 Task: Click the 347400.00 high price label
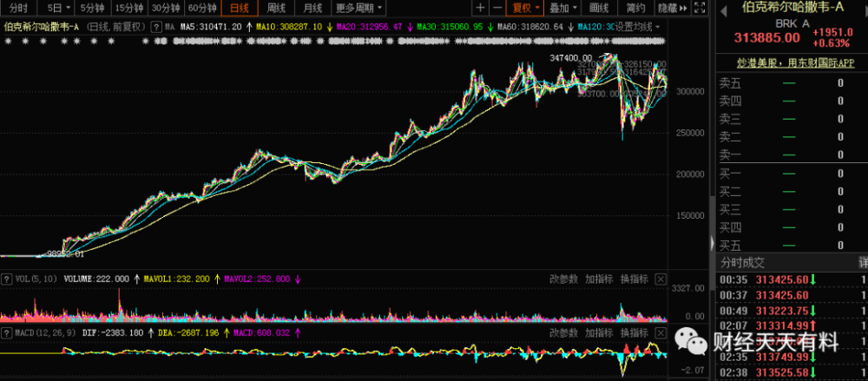click(571, 57)
